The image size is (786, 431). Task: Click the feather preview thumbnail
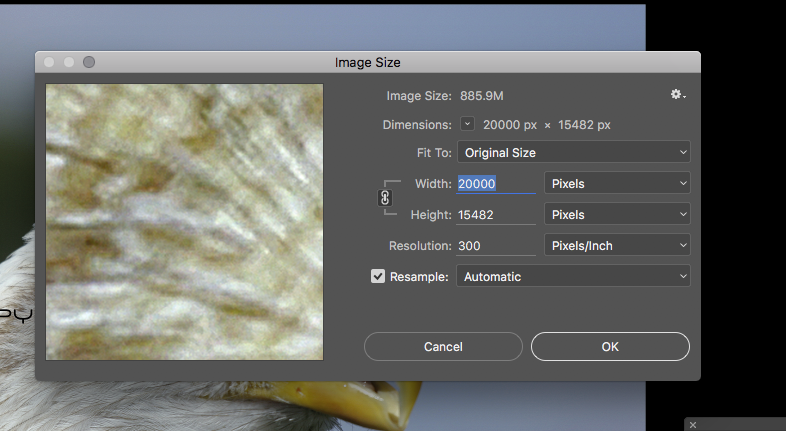click(184, 222)
